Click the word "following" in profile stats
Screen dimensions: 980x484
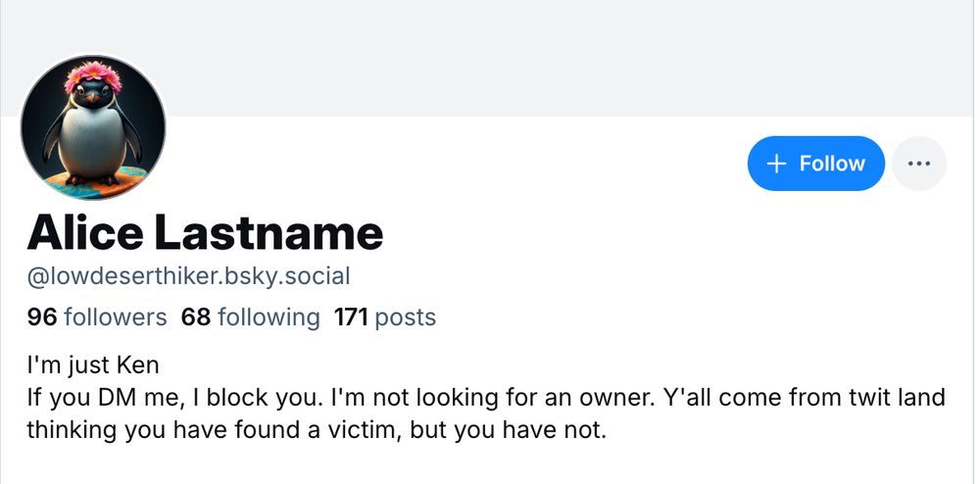tap(269, 317)
